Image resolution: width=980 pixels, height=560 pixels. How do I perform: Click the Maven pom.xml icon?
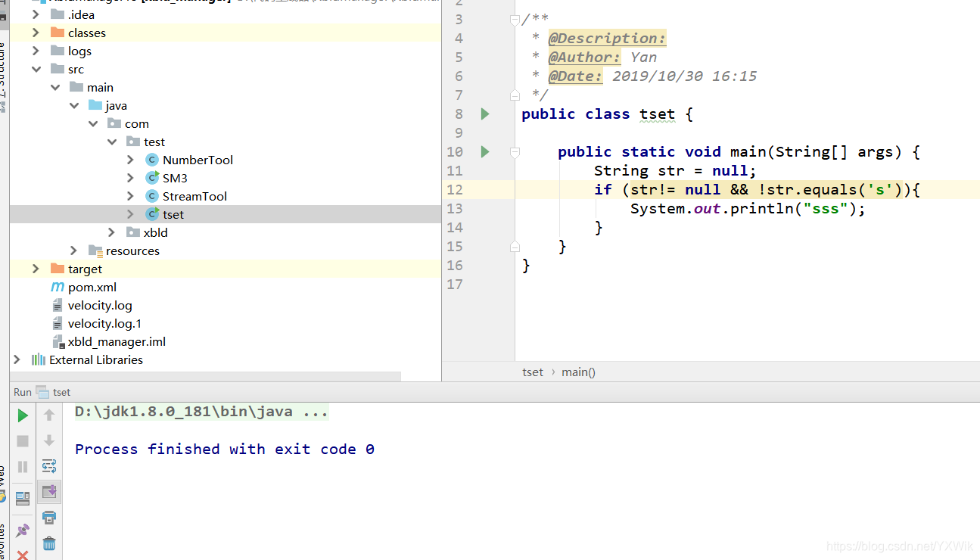58,287
